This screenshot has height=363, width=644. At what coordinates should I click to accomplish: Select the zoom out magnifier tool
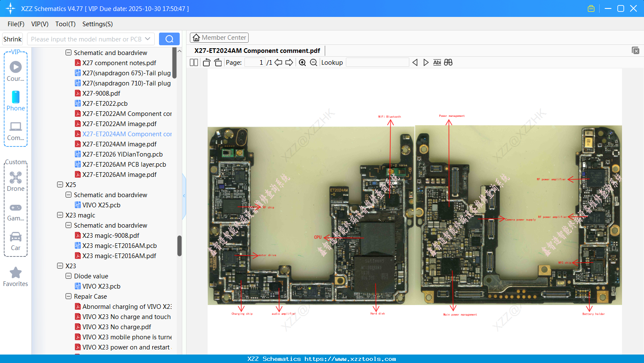[x=313, y=62]
